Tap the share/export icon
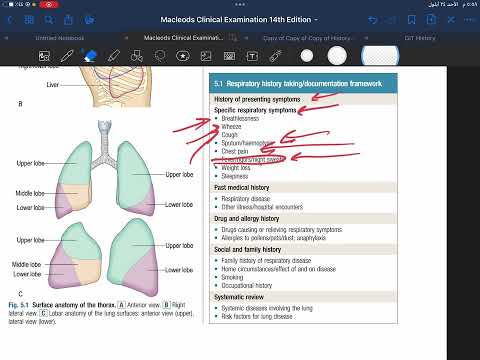Viewport: 480px width, 360px height. click(x=68, y=20)
